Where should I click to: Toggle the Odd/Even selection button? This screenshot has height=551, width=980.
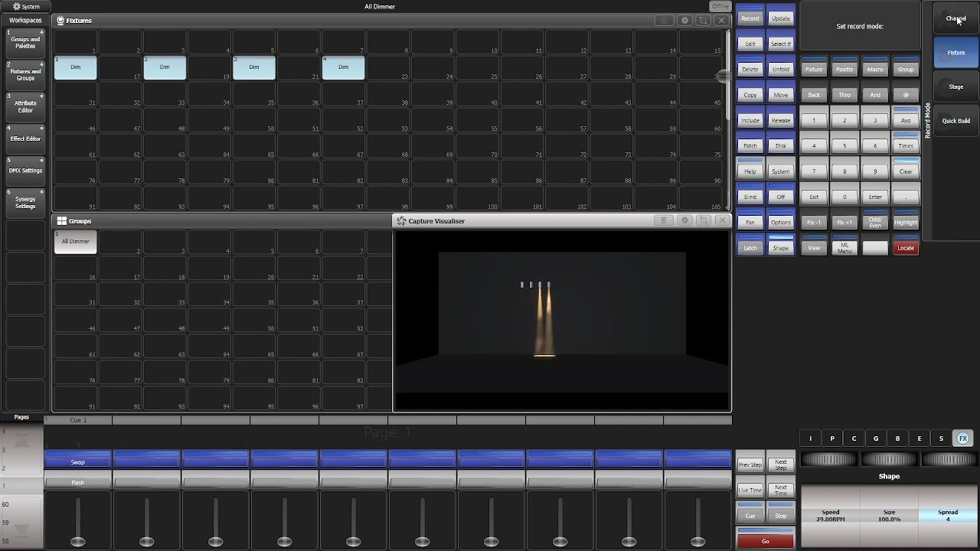[875, 221]
